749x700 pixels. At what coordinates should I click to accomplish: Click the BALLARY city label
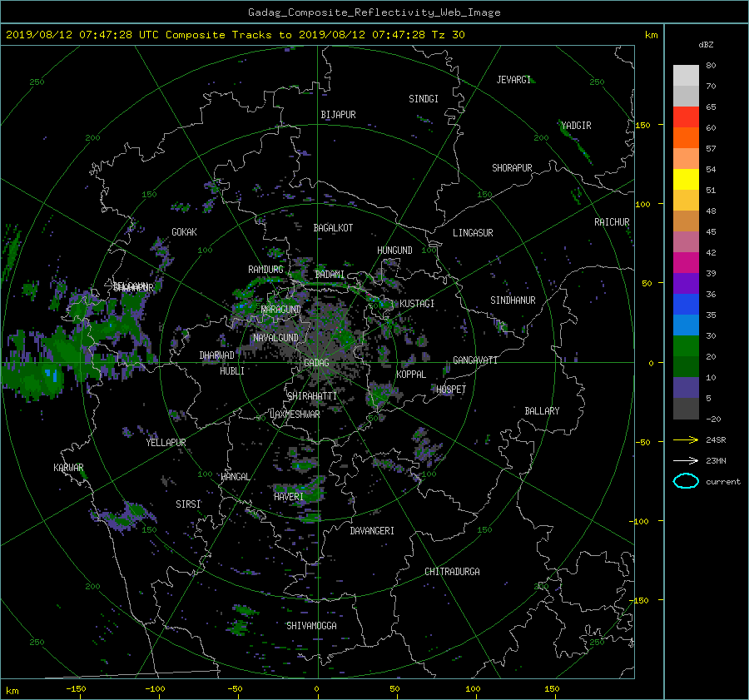[542, 411]
